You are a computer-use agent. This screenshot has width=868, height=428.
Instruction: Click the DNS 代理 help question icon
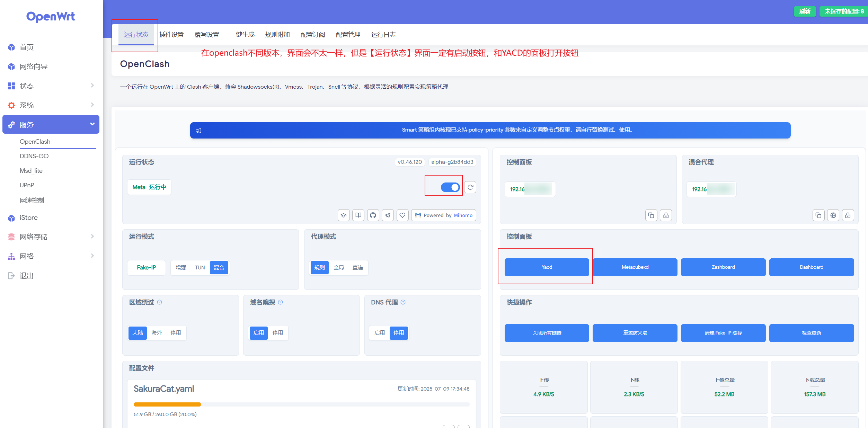403,302
